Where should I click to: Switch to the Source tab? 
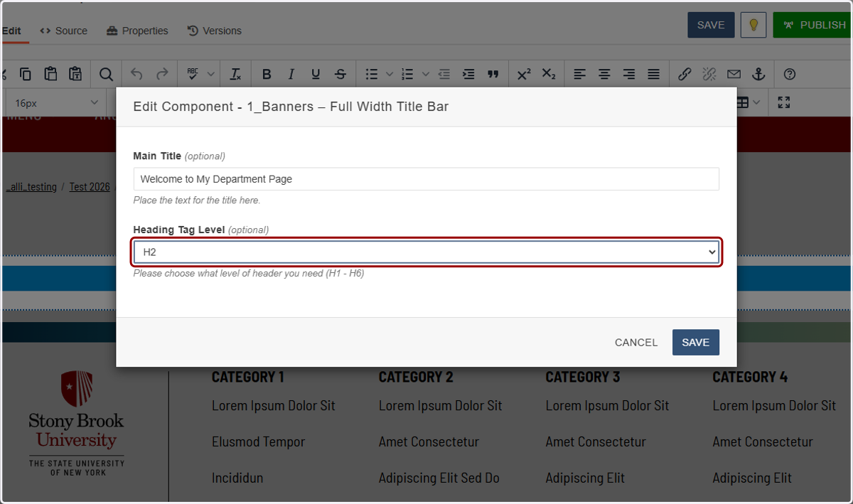coord(64,31)
